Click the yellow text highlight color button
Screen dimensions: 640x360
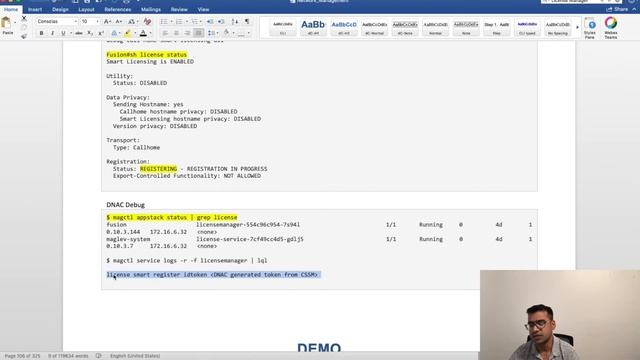[128, 33]
